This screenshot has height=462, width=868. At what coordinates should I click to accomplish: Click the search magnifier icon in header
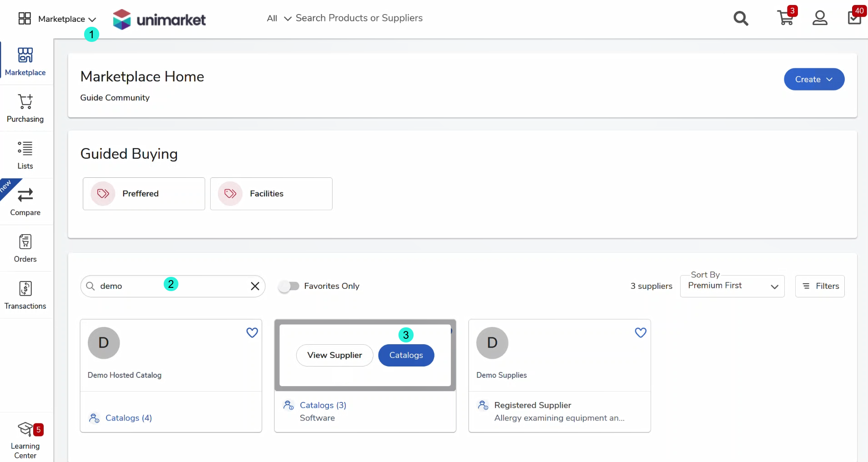click(x=741, y=19)
